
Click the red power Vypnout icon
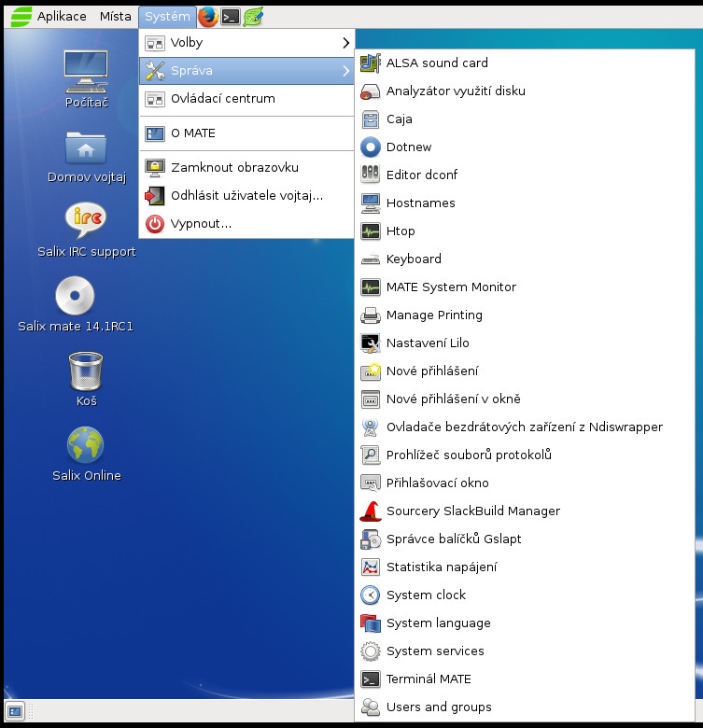coord(155,224)
